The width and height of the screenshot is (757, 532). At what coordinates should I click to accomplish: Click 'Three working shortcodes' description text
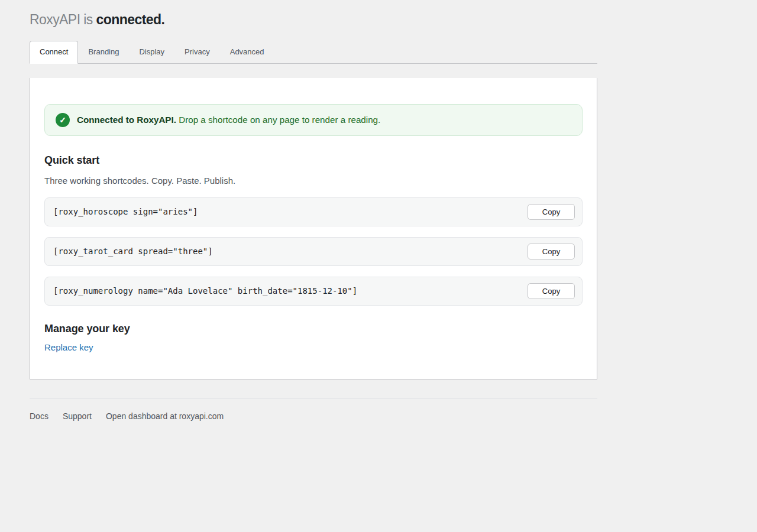(140, 181)
